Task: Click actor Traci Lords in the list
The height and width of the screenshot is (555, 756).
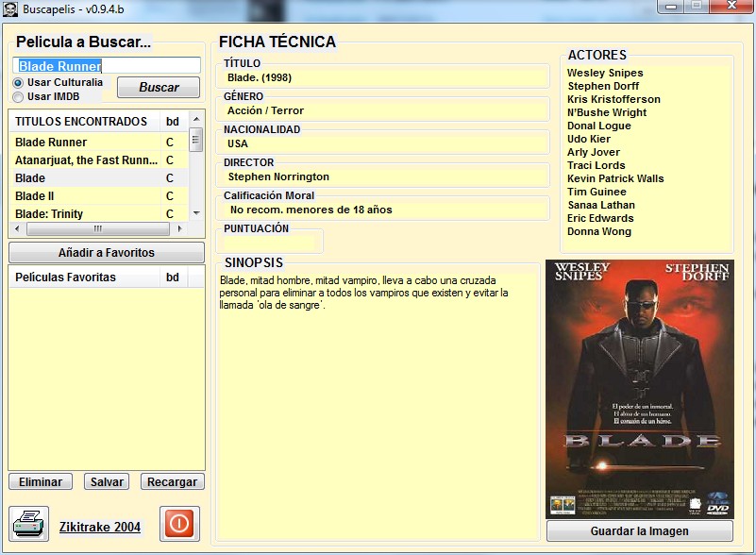Action: (596, 165)
